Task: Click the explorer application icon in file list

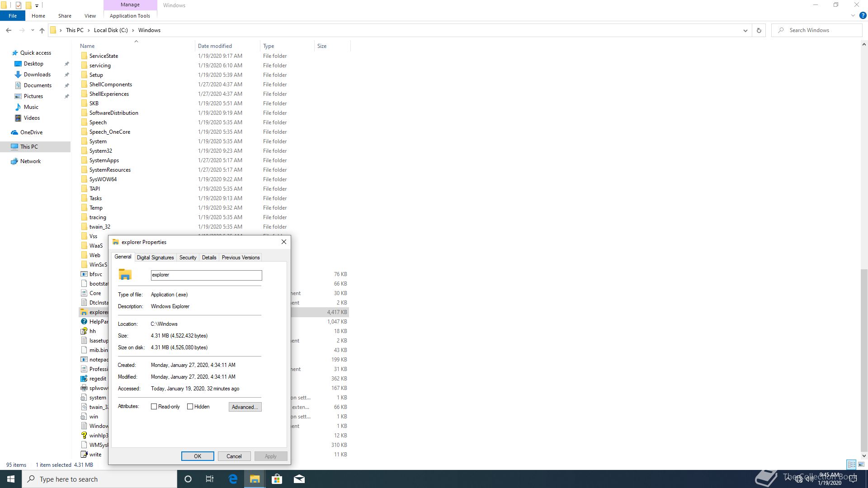Action: (x=84, y=312)
